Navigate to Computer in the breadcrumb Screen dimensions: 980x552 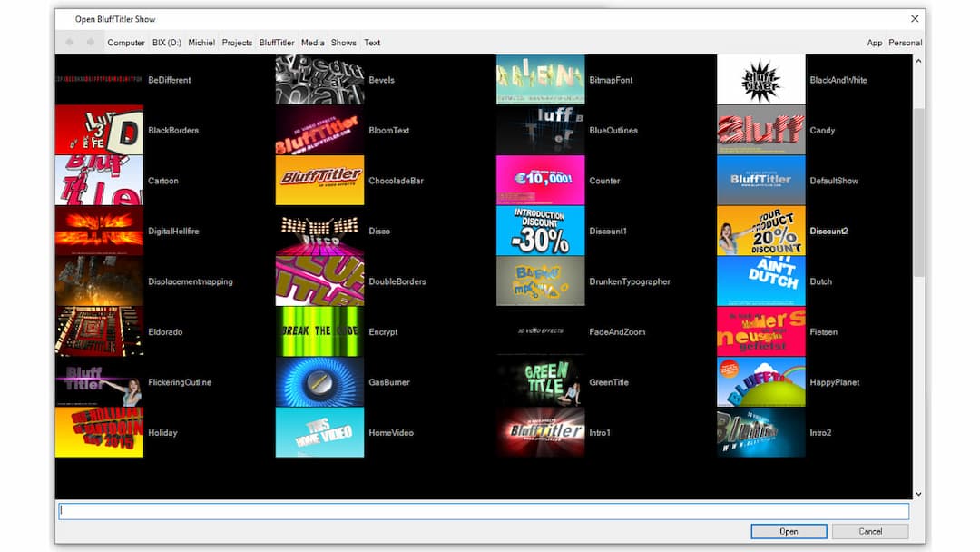pos(126,42)
